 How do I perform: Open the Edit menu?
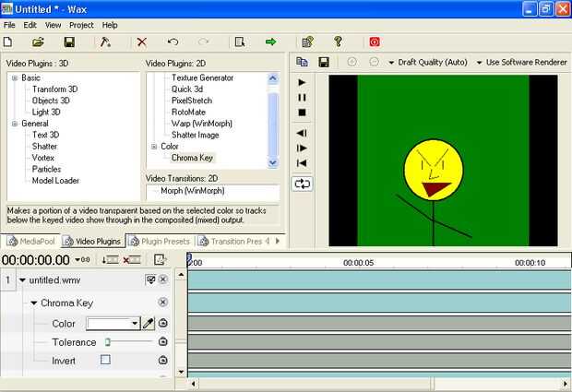tap(30, 25)
